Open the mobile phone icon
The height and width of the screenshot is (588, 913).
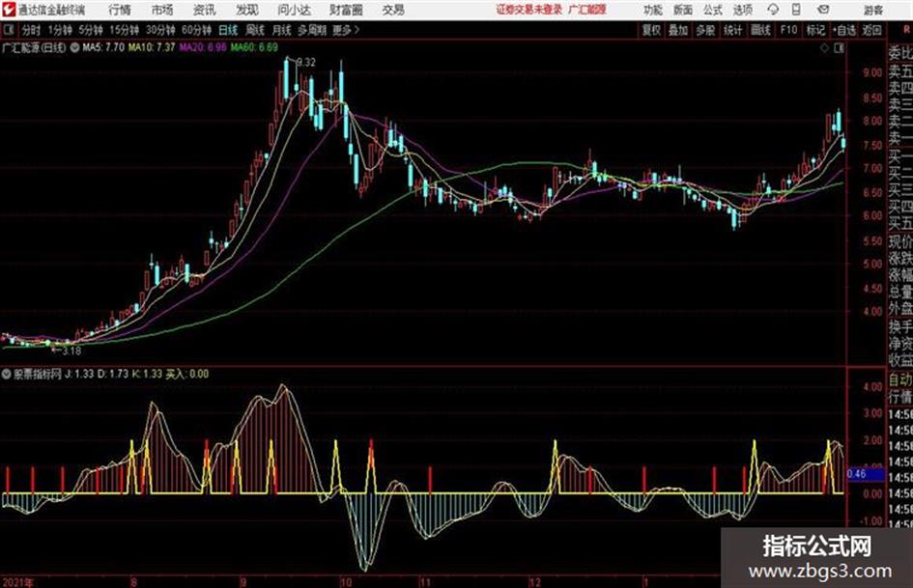(796, 10)
